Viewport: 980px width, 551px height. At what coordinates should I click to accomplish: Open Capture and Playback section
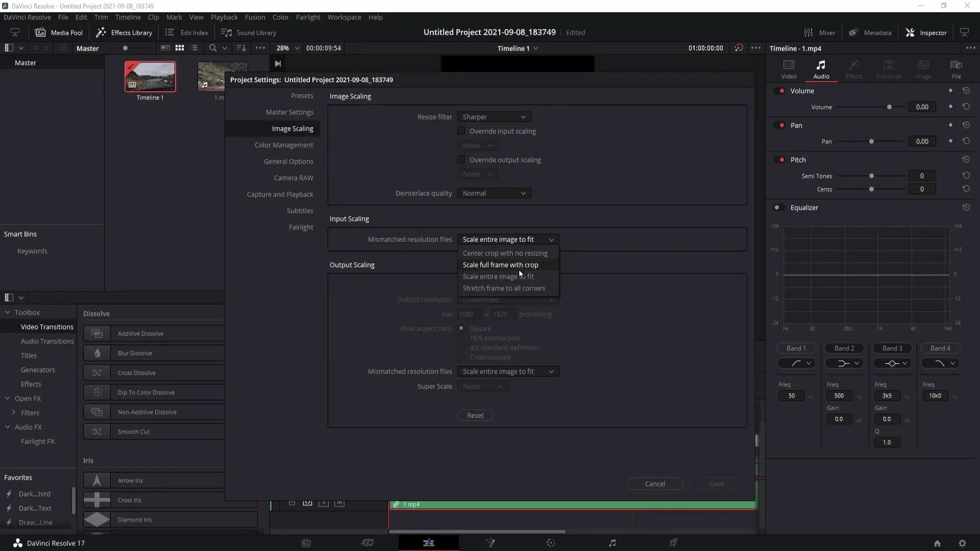[280, 194]
